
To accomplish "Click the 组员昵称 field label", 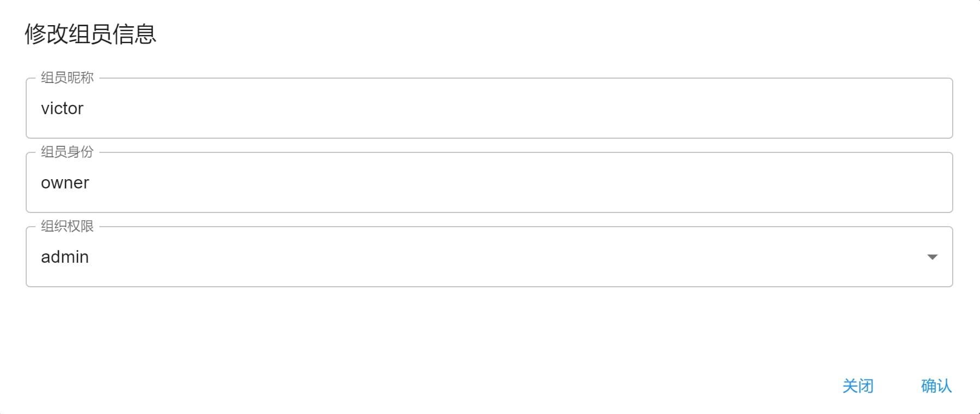I will [67, 78].
